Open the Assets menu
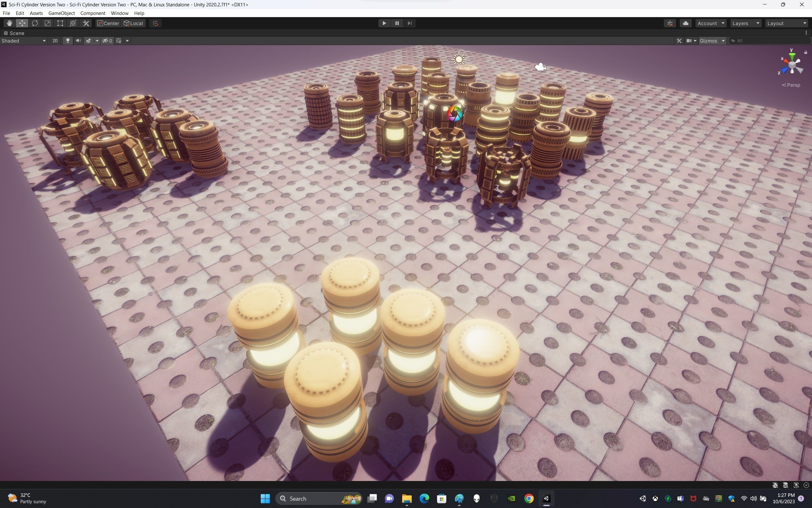 point(36,13)
